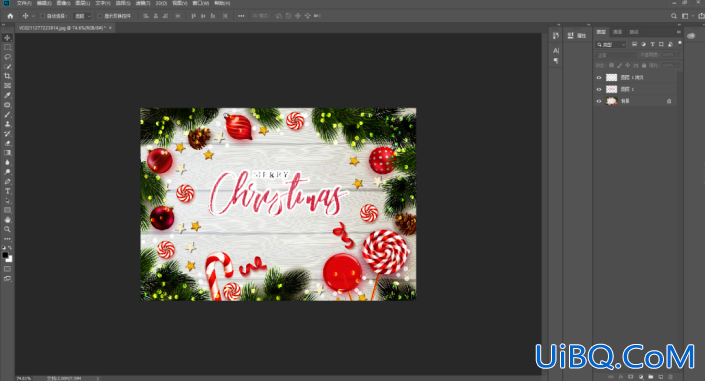Change the screen mode
The height and width of the screenshot is (381, 705).
click(x=7, y=279)
